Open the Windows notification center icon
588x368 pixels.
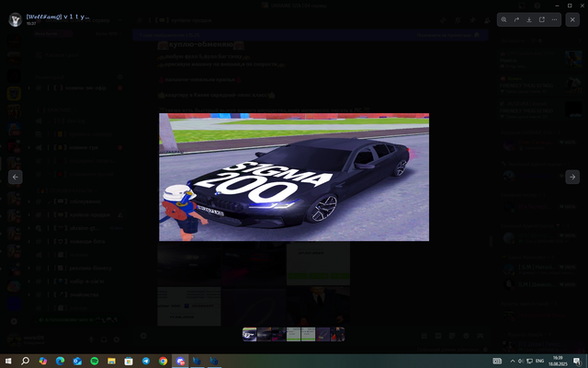(x=578, y=361)
